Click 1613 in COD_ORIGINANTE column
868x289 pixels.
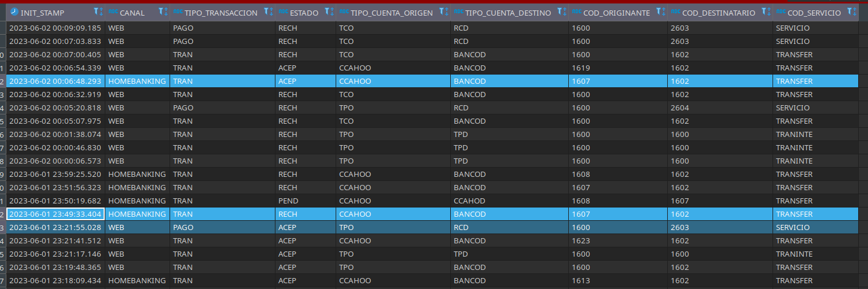point(619,280)
